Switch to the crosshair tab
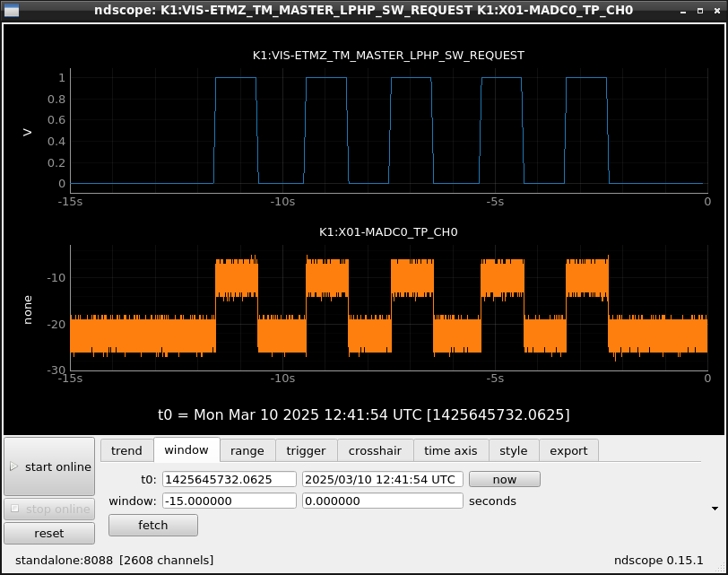Viewport: 728px width, 575px height. pyautogui.click(x=375, y=450)
